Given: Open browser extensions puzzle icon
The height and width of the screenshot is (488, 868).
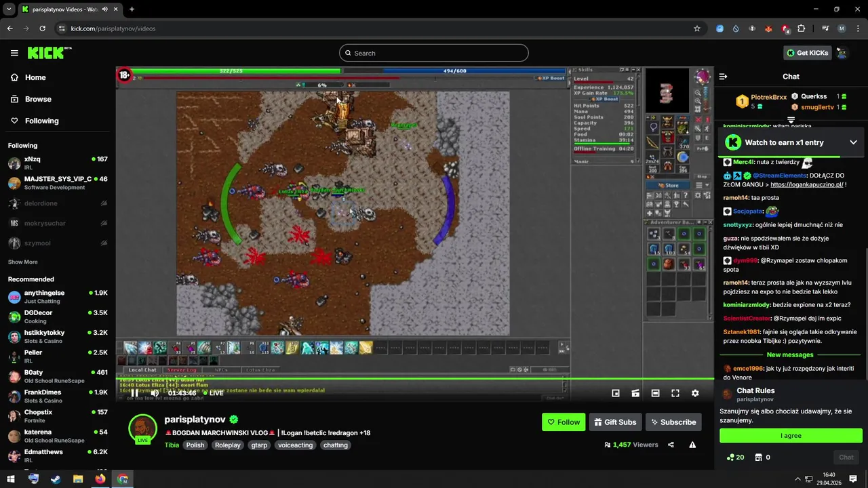Looking at the screenshot, I should pyautogui.click(x=802, y=28).
